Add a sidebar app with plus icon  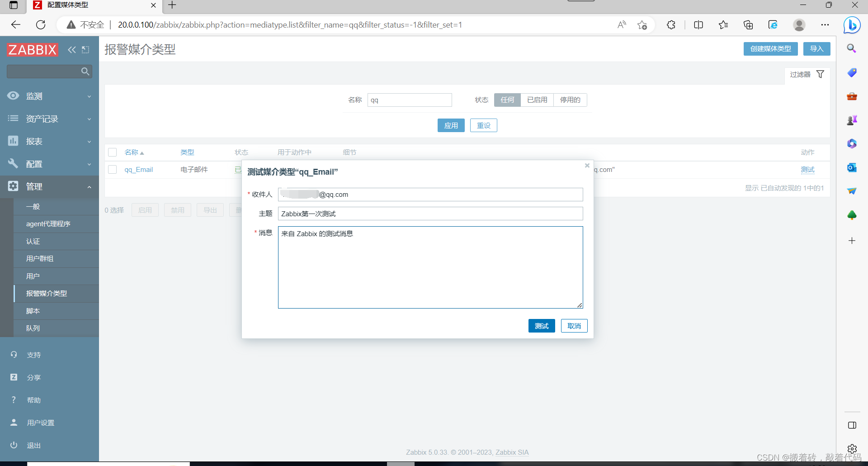(x=852, y=241)
